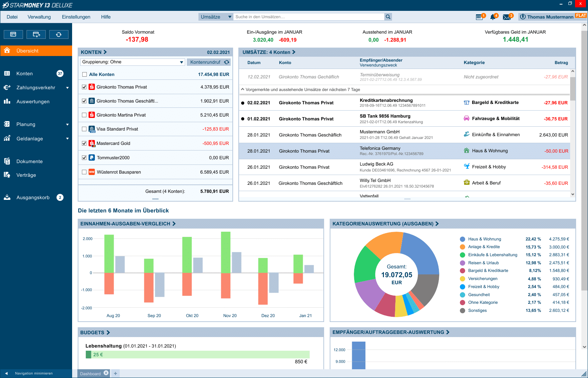Click the Haus & Wohnung legend color dot

[462, 239]
